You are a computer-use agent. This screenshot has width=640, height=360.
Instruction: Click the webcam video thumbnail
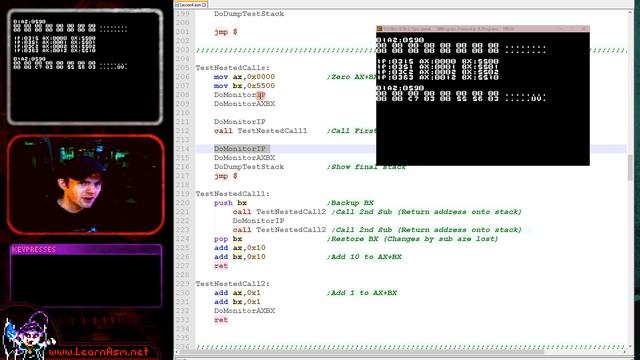coord(86,185)
